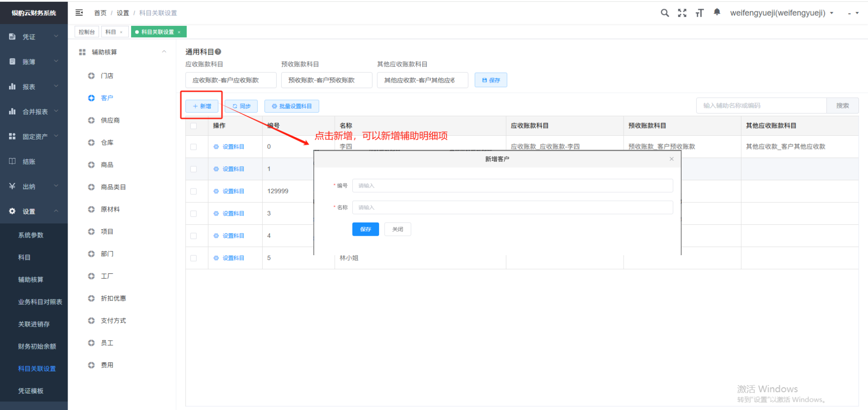Open 财务初始余额 in the sidebar
This screenshot has height=410, width=868.
coord(37,346)
